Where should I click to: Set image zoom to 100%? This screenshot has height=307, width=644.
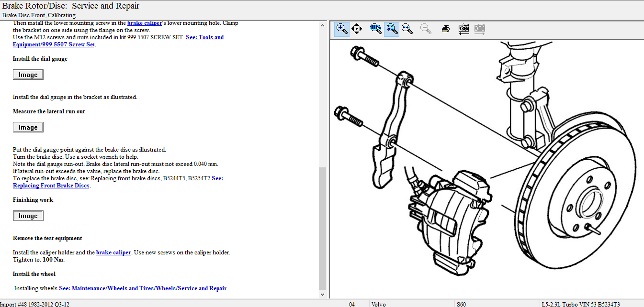(x=375, y=29)
